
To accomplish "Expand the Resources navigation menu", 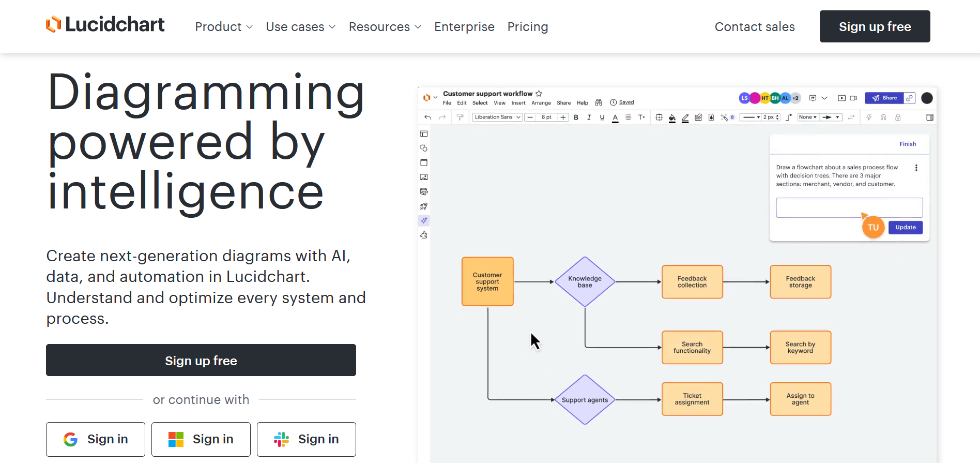I will tap(385, 27).
